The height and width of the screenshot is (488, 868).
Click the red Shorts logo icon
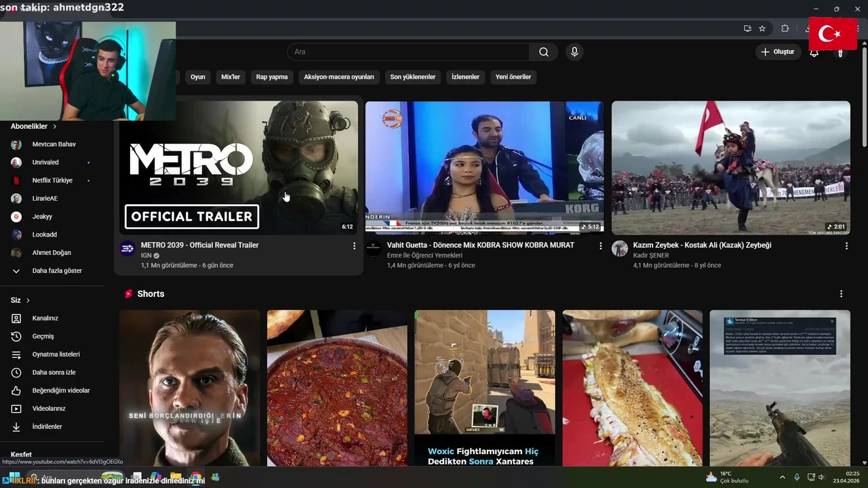pos(128,294)
